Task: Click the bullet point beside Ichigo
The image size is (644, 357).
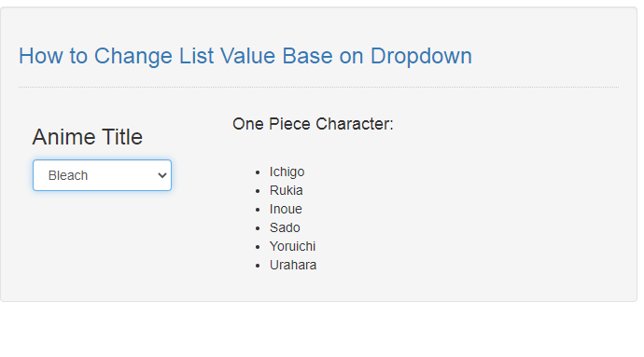Action: (x=258, y=172)
